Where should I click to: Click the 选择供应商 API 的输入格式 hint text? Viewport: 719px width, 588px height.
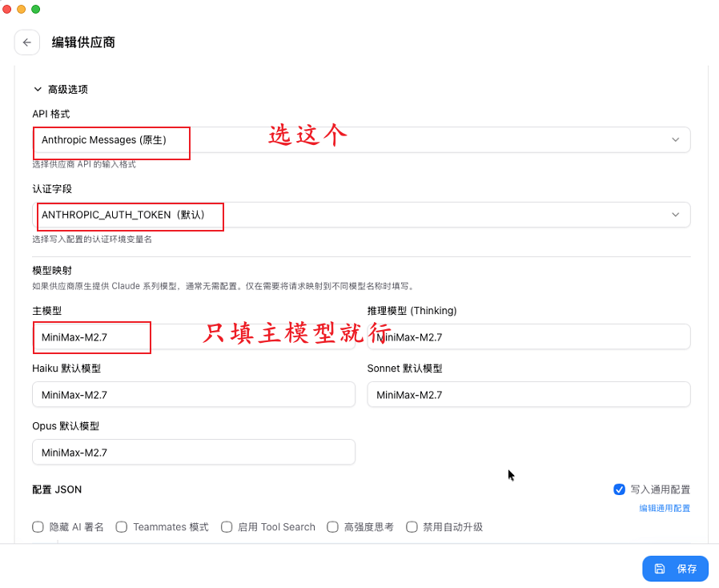pos(84,164)
